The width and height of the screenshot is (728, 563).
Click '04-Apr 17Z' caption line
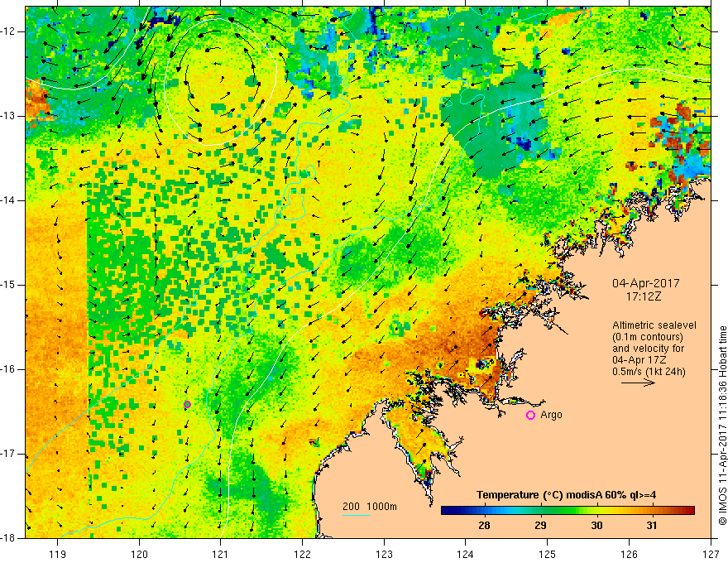click(638, 360)
